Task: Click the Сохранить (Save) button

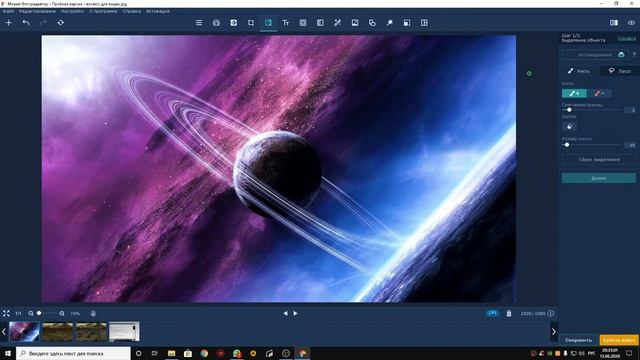Action: coord(578,340)
